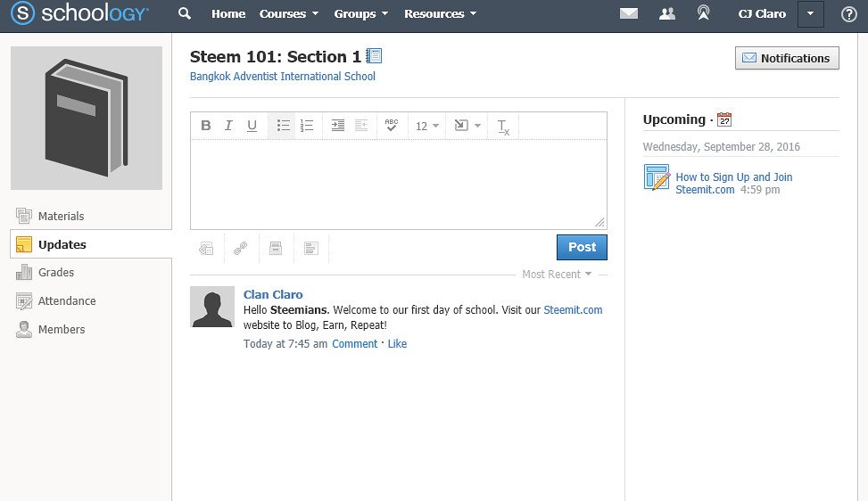The width and height of the screenshot is (868, 501).
Task: Click inside the update text area
Action: [x=399, y=184]
